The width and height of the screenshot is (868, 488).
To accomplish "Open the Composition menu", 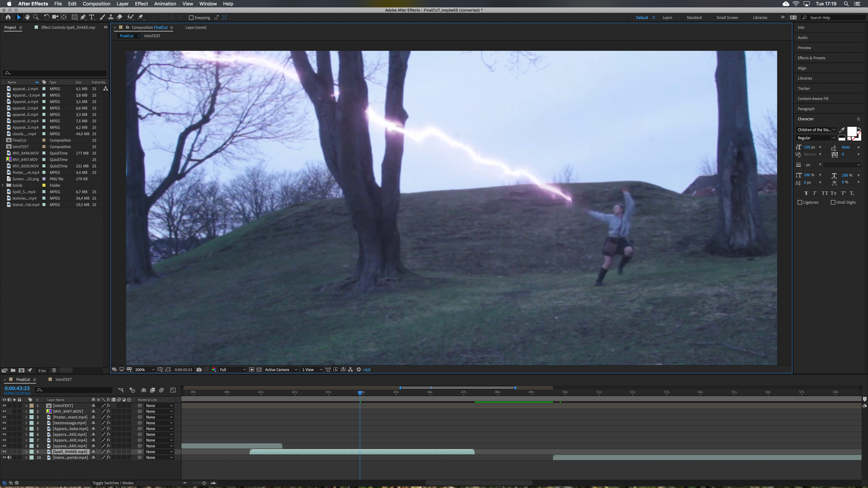I will tap(96, 4).
